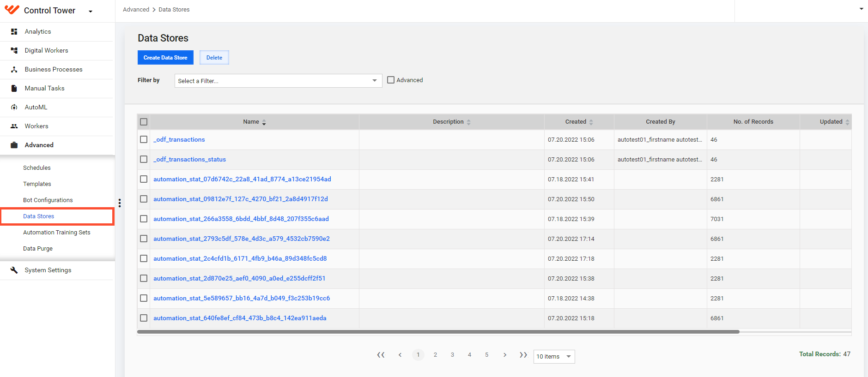Click the 07.18.2022 14:38 created date

point(571,298)
